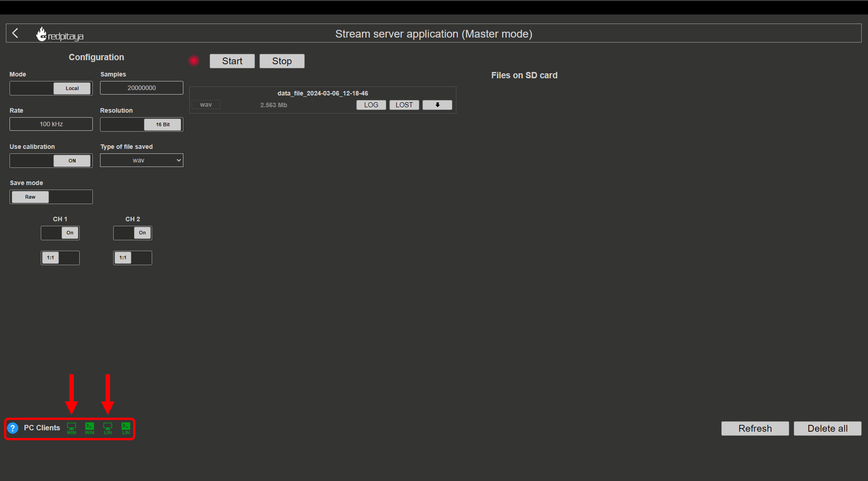Image resolution: width=868 pixels, height=481 pixels.
Task: Click the 2.563 Mb file size text
Action: click(273, 105)
